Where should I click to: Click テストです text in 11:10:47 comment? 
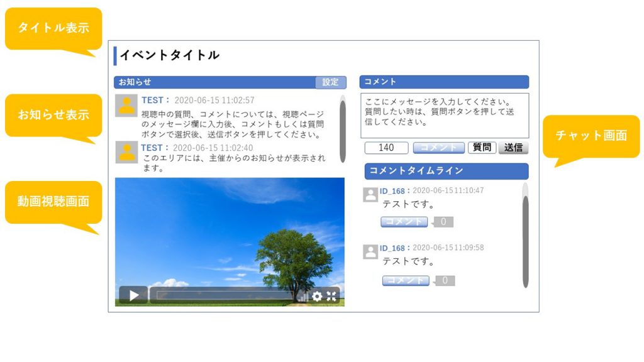pyautogui.click(x=408, y=204)
